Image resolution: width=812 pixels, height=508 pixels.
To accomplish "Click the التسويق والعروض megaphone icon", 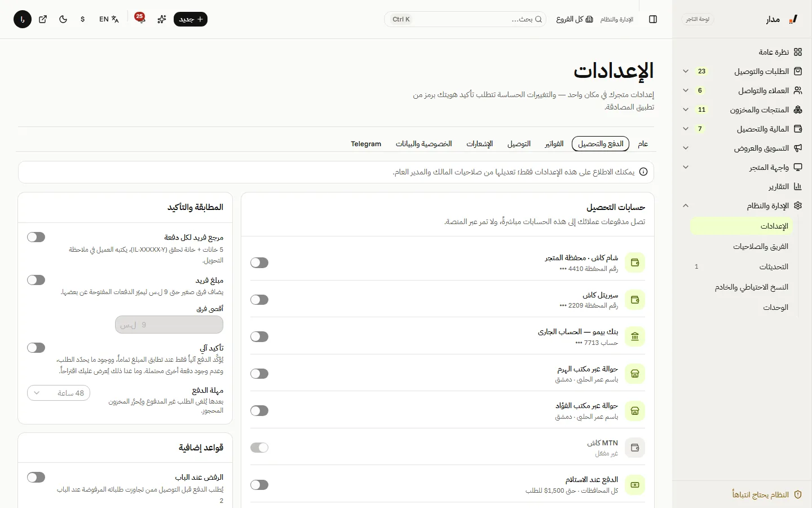I will [797, 148].
